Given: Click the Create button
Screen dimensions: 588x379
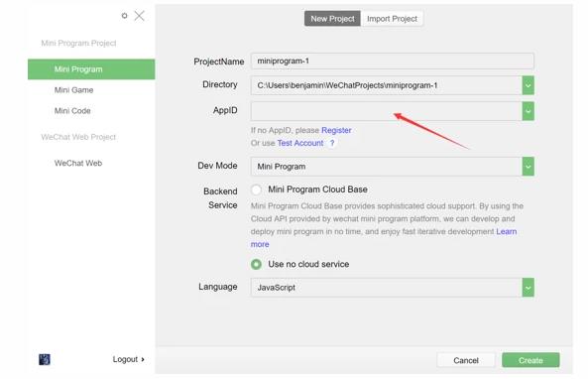Looking at the screenshot, I should [530, 360].
